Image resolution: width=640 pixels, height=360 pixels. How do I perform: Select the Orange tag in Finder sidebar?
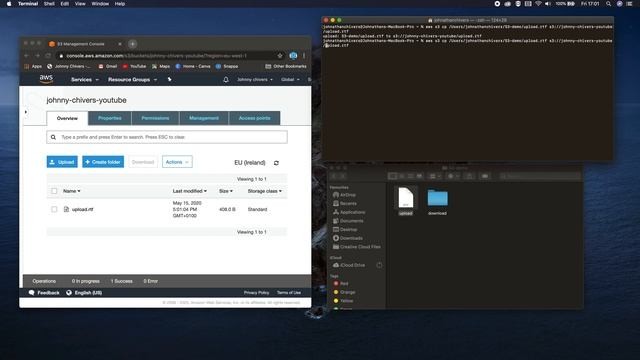(x=344, y=292)
